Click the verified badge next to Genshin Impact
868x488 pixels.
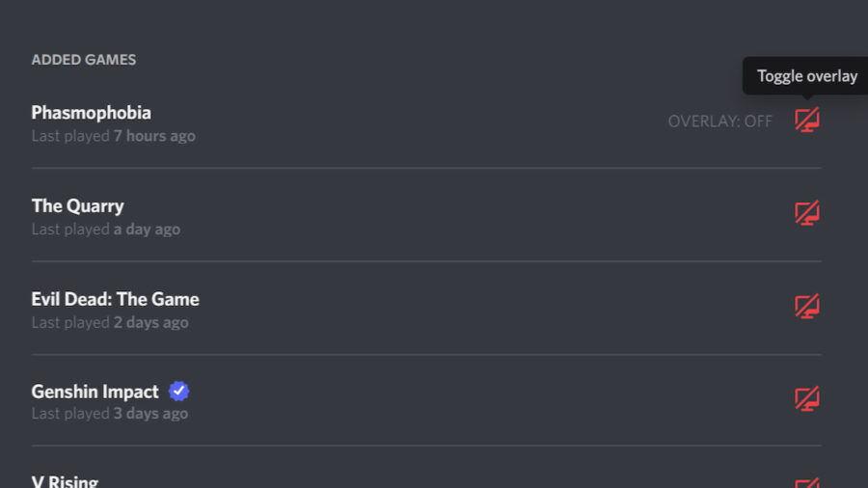[178, 392]
